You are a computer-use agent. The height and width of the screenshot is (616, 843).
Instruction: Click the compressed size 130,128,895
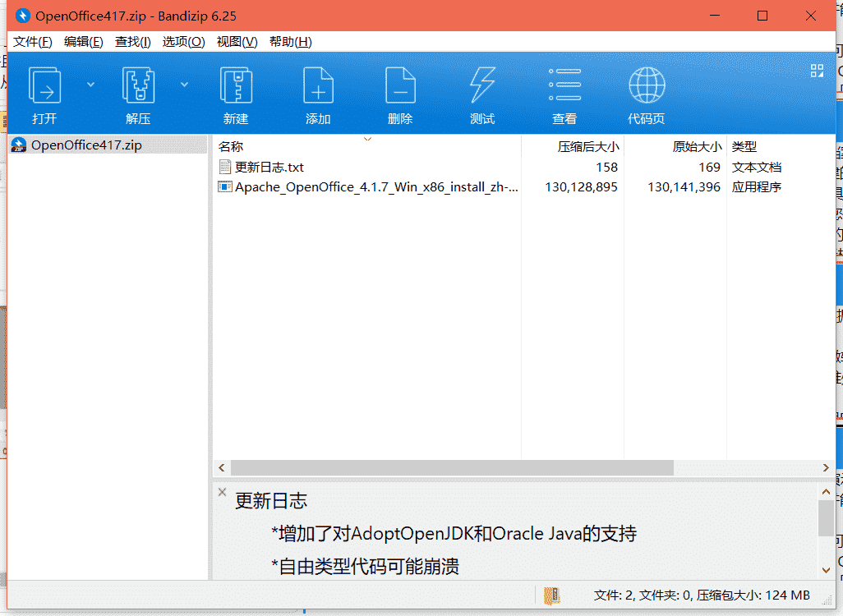[581, 187]
